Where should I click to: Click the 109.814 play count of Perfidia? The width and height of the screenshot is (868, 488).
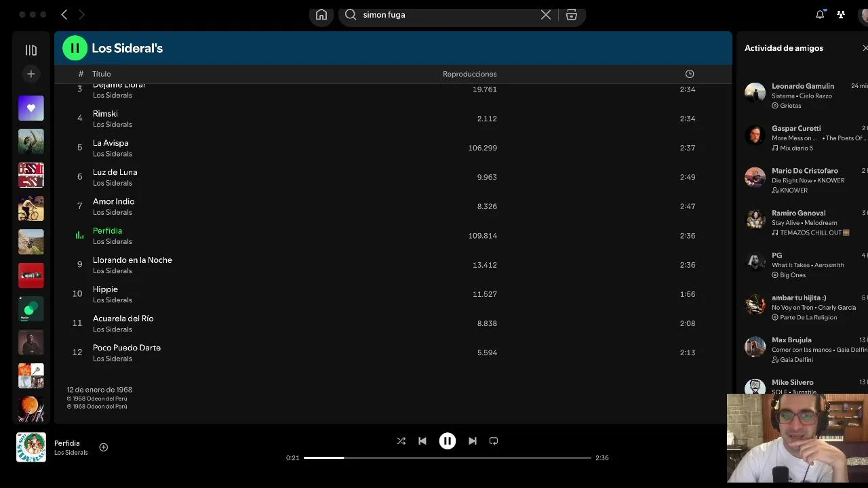click(482, 236)
